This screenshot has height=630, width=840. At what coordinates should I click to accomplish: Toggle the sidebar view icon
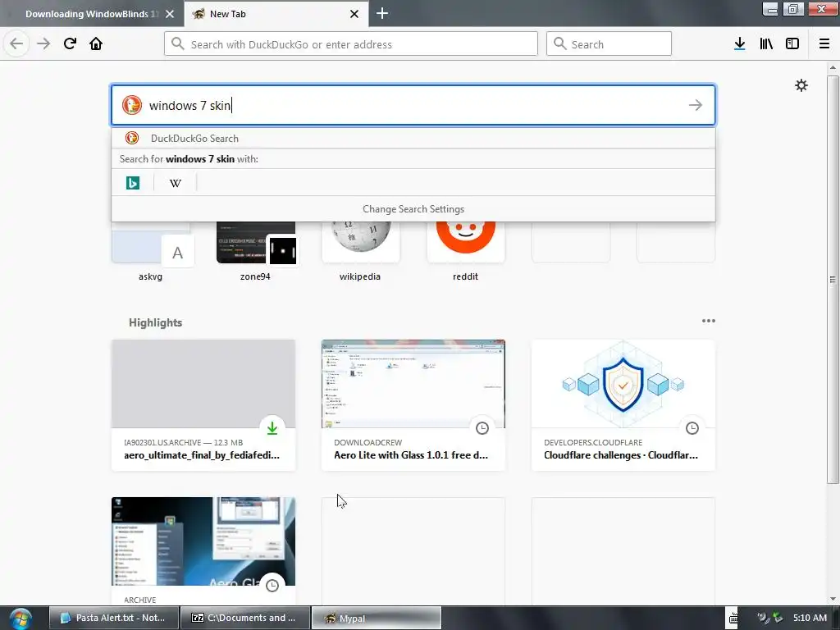tap(792, 43)
